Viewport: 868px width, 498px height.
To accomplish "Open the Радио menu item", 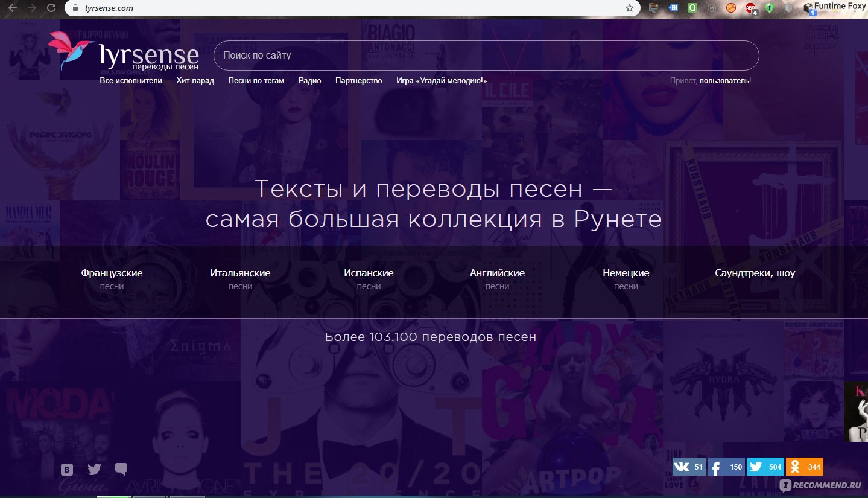I will [x=309, y=80].
